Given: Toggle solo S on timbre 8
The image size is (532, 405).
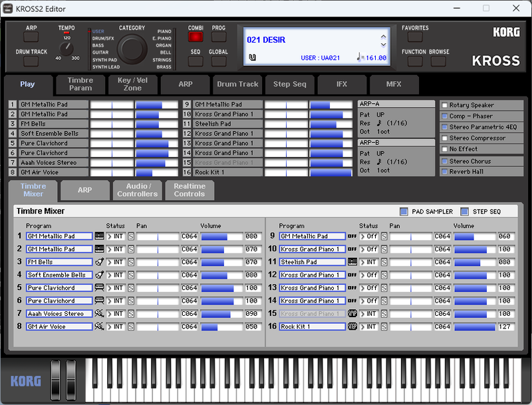Looking at the screenshot, I should pyautogui.click(x=131, y=327).
